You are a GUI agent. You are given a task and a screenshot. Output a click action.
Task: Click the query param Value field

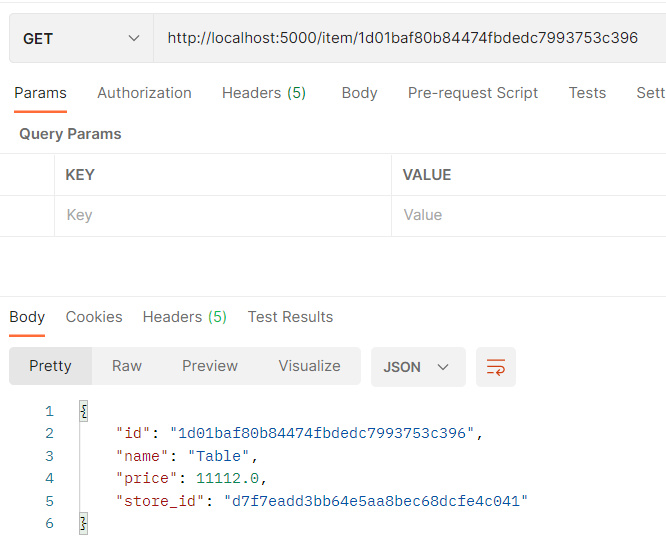[x=529, y=215]
